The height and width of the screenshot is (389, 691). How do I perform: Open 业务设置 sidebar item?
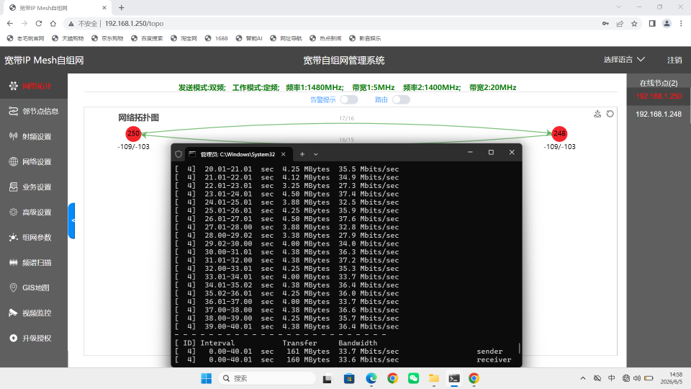[33, 187]
